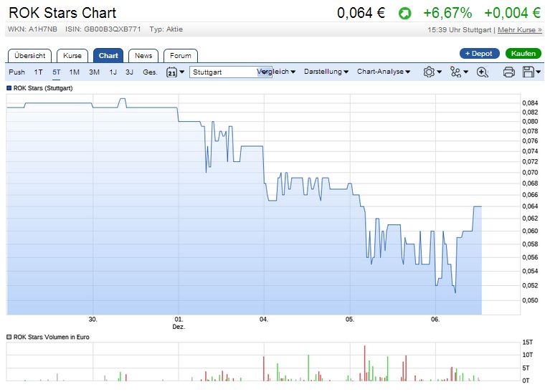Click the Typ: Aktie label
This screenshot has height=392, width=545.
[166, 29]
